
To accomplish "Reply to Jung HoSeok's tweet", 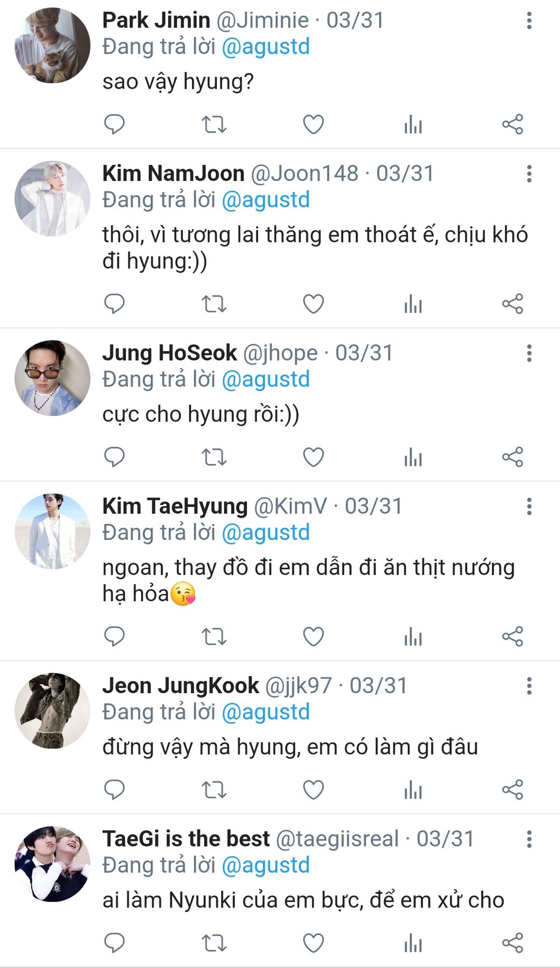I will coord(114,457).
